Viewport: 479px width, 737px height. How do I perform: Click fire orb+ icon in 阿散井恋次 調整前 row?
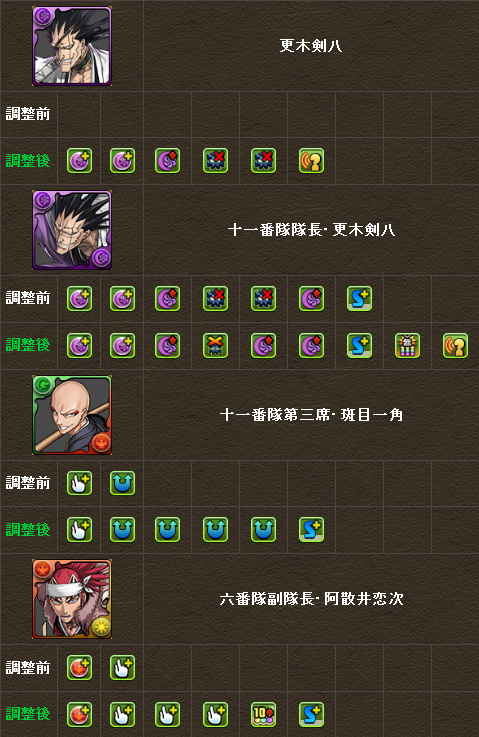pos(79,668)
